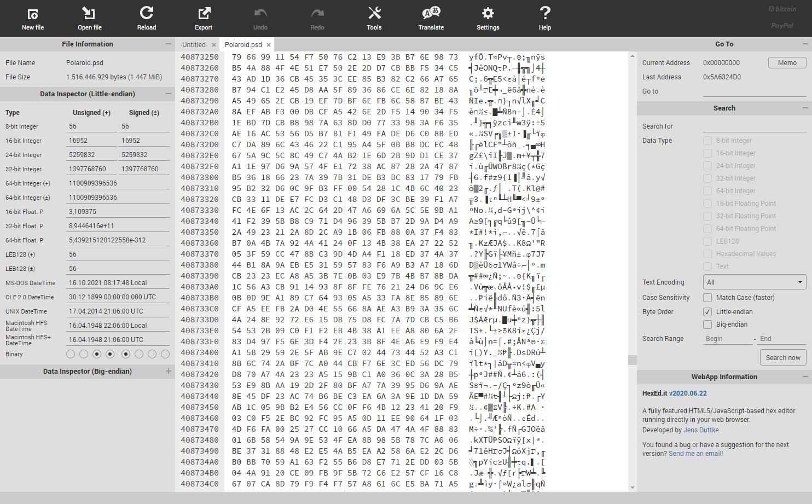Expand the Data Inspector Big-endian panel
This screenshot has height=504, width=812.
coord(169,371)
